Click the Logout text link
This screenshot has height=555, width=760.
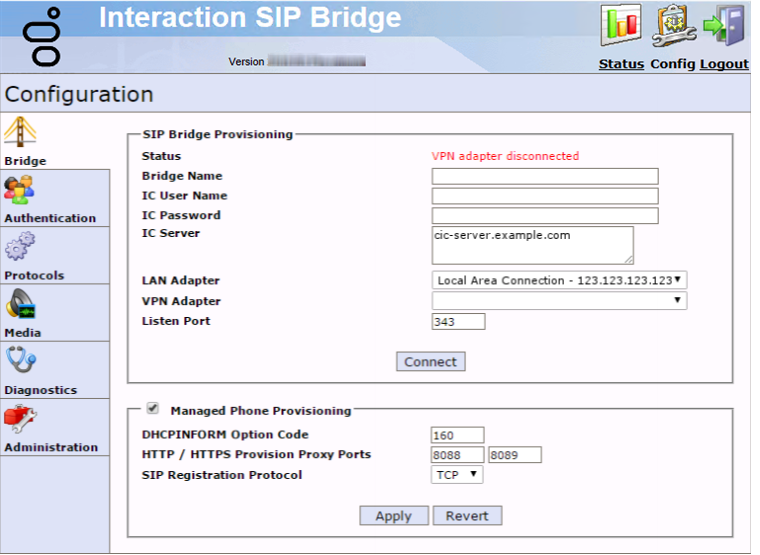pyautogui.click(x=724, y=64)
